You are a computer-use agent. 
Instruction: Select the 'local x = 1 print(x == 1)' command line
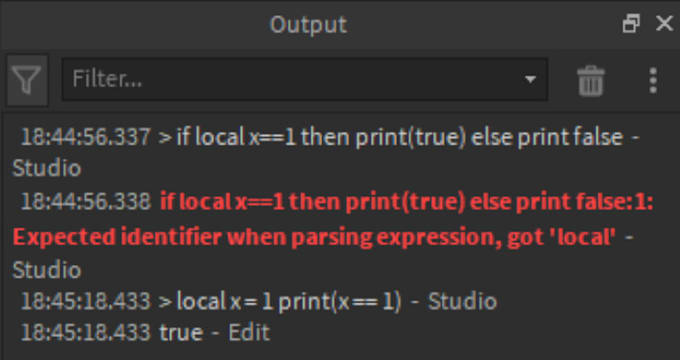point(258,301)
